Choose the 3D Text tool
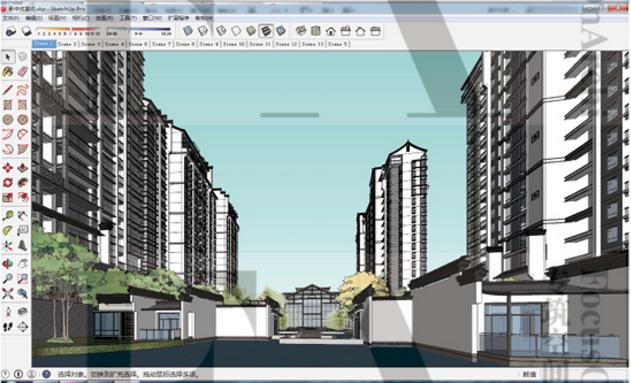 (23, 245)
